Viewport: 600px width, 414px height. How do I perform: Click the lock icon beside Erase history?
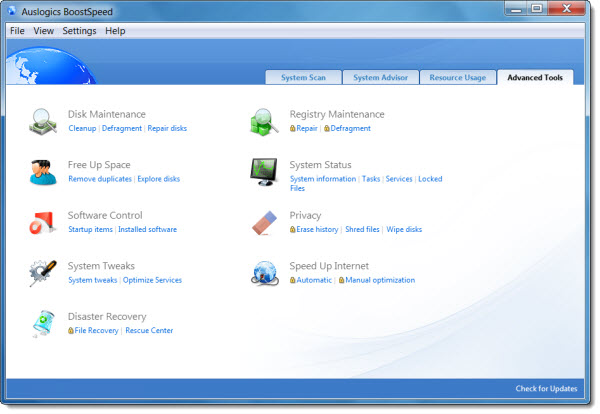coord(293,230)
